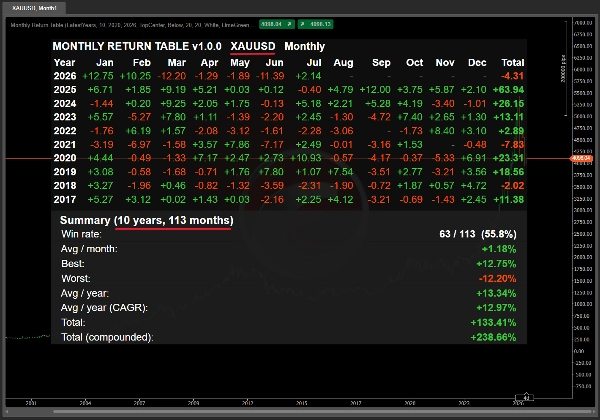
Task: Click the 'Dec' column header
Action: coord(477,62)
